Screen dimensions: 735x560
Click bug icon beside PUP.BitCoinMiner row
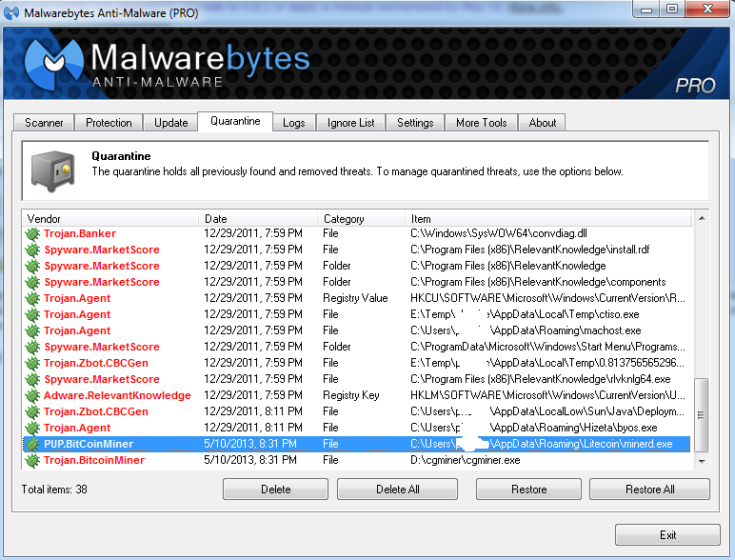coord(32,444)
